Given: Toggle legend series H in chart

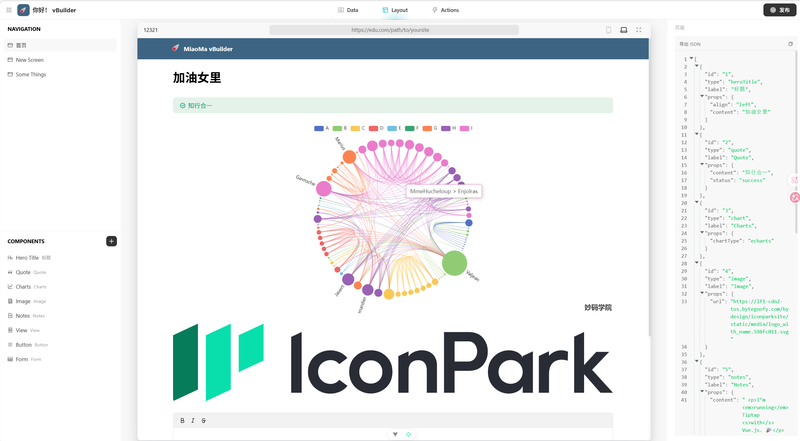Looking at the screenshot, I should (448, 128).
